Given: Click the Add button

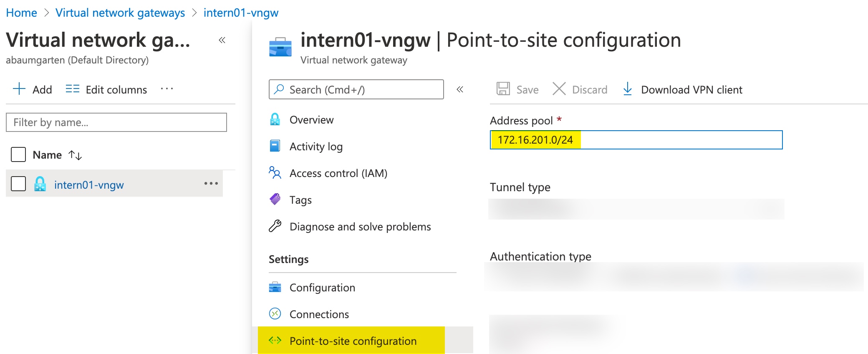Looking at the screenshot, I should (x=33, y=89).
